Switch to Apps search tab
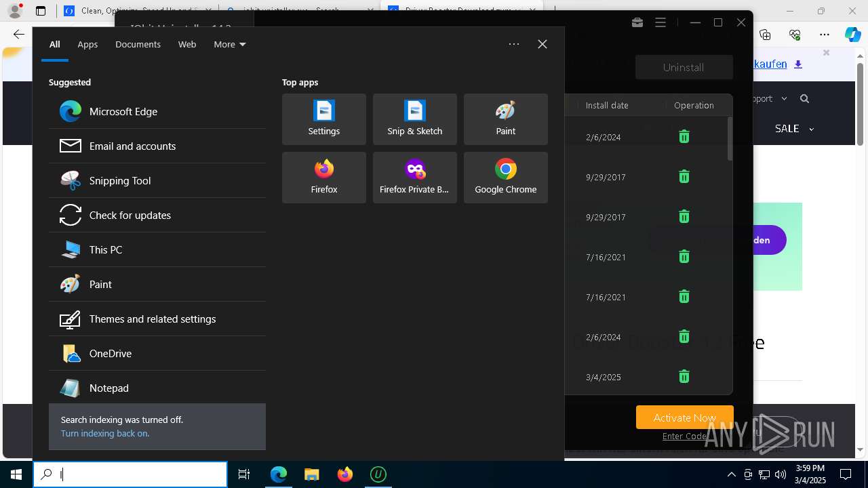 click(87, 44)
